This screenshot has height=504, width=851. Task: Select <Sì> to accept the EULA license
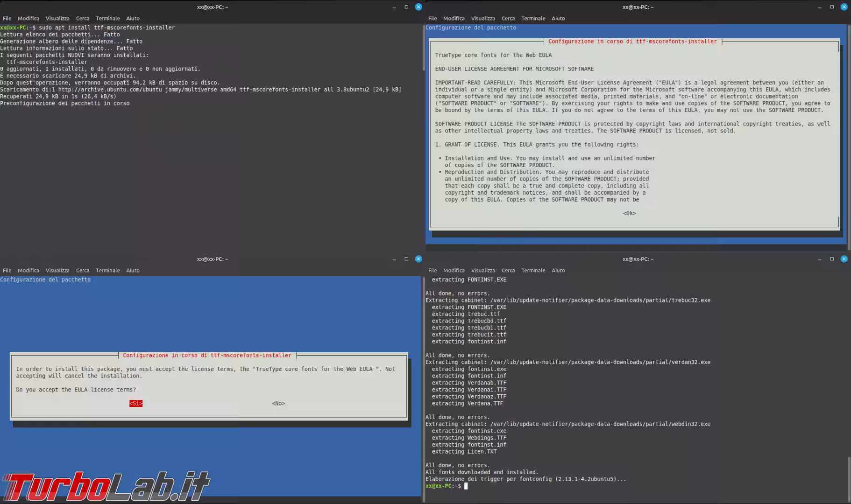(136, 403)
